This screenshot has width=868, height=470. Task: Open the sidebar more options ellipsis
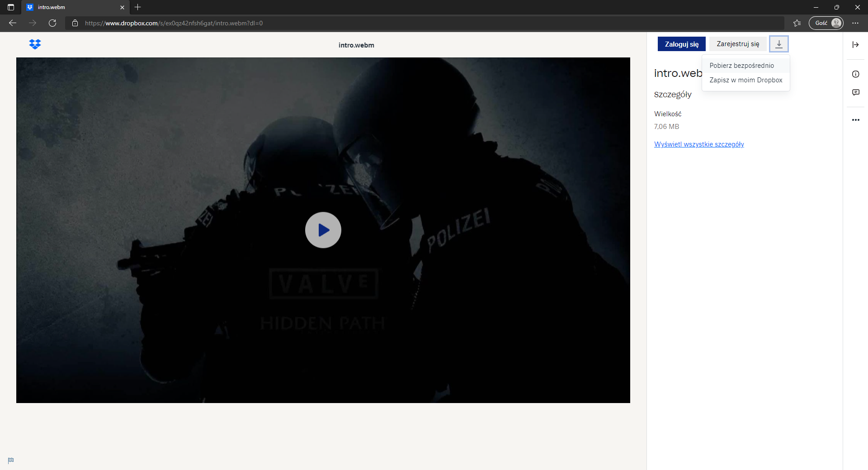(855, 120)
